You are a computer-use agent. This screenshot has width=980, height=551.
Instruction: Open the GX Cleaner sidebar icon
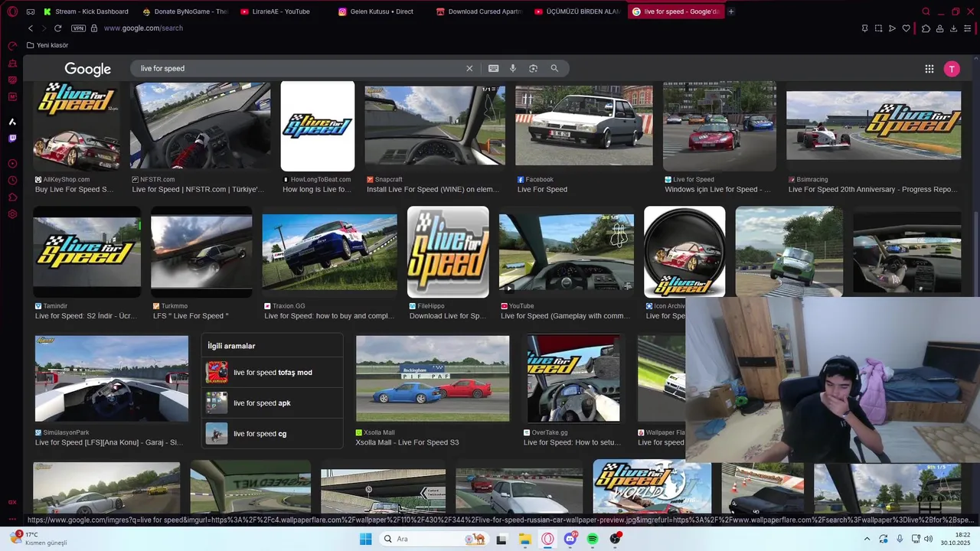(x=12, y=63)
